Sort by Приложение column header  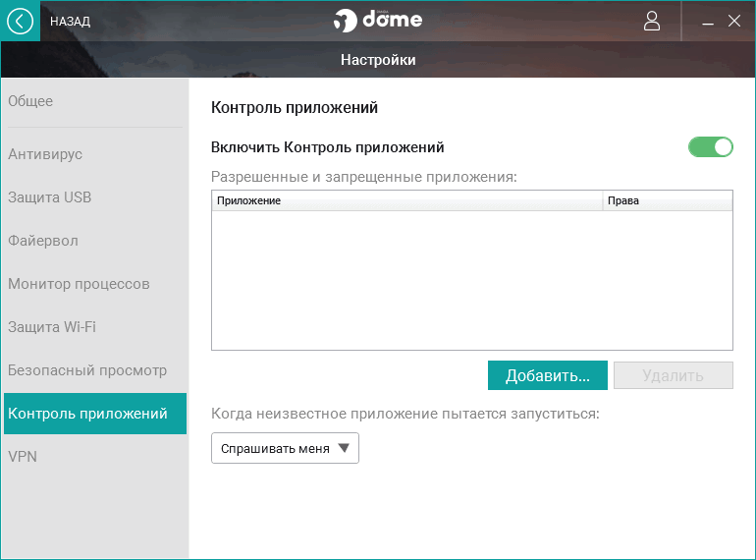(406, 200)
